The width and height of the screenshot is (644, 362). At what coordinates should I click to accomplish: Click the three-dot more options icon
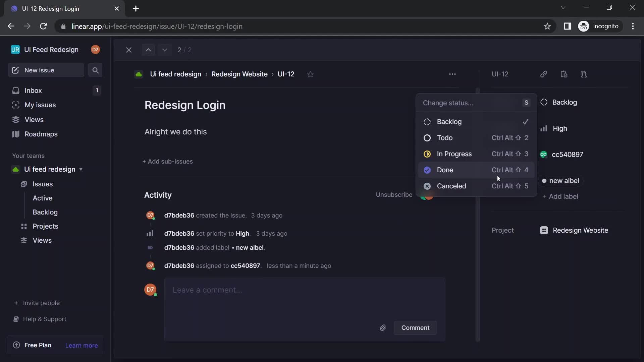[452, 74]
